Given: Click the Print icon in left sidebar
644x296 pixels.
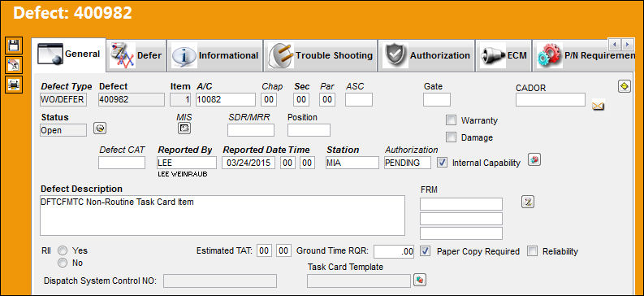Looking at the screenshot, I should 14,85.
